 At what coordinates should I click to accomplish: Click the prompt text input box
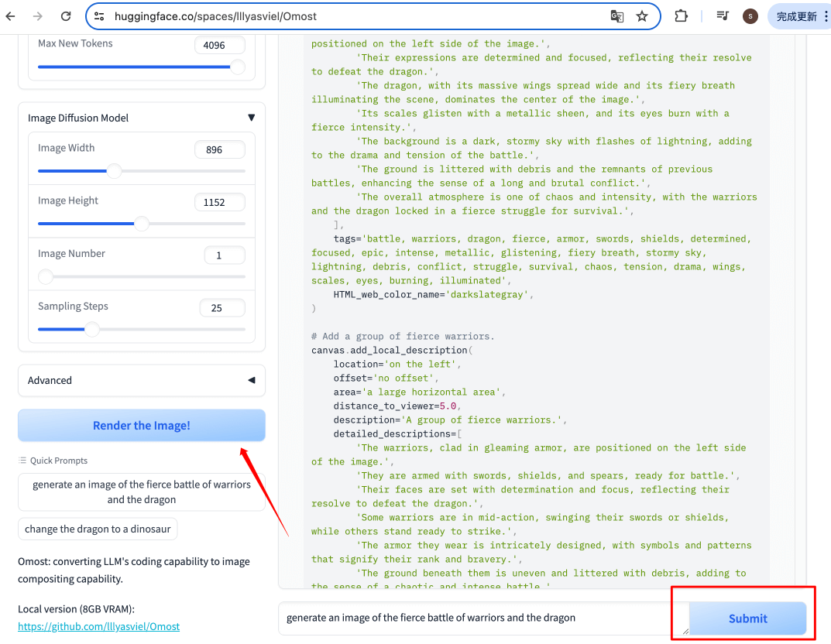pos(472,618)
